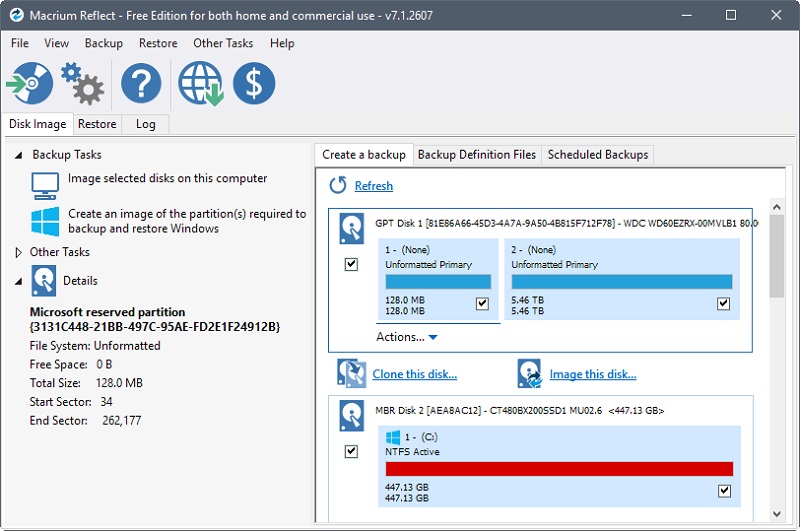Click the dollar sign purchase icon
Image resolution: width=800 pixels, height=531 pixels.
(x=254, y=84)
